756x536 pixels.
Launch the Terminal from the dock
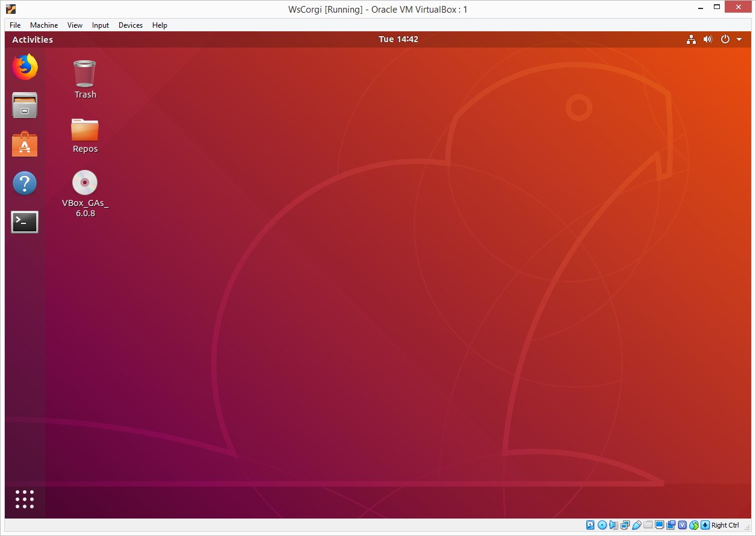click(x=25, y=222)
